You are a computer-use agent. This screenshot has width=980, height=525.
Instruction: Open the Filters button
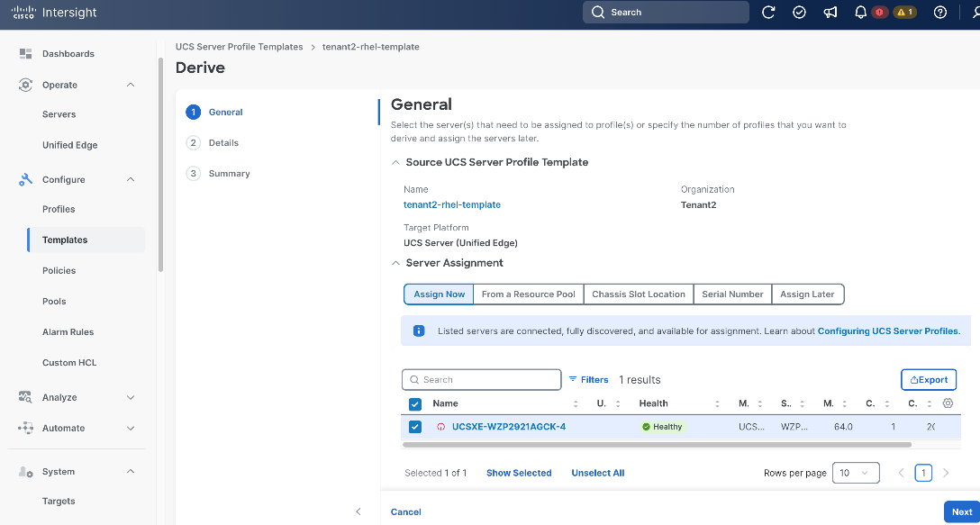coord(589,379)
